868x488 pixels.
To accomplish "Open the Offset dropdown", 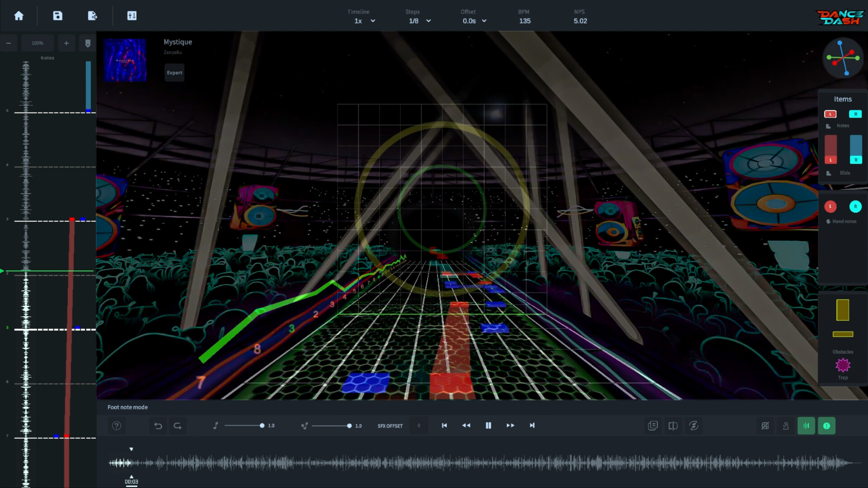I will (474, 21).
